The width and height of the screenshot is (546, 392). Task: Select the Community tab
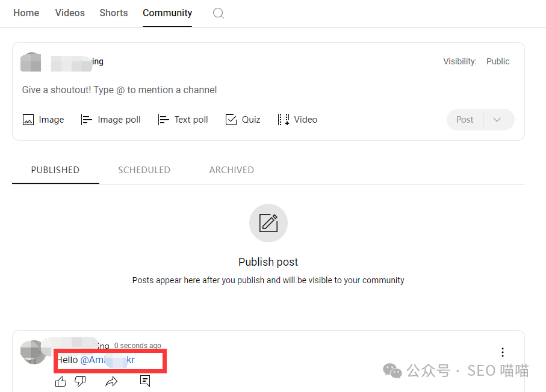coord(167,13)
